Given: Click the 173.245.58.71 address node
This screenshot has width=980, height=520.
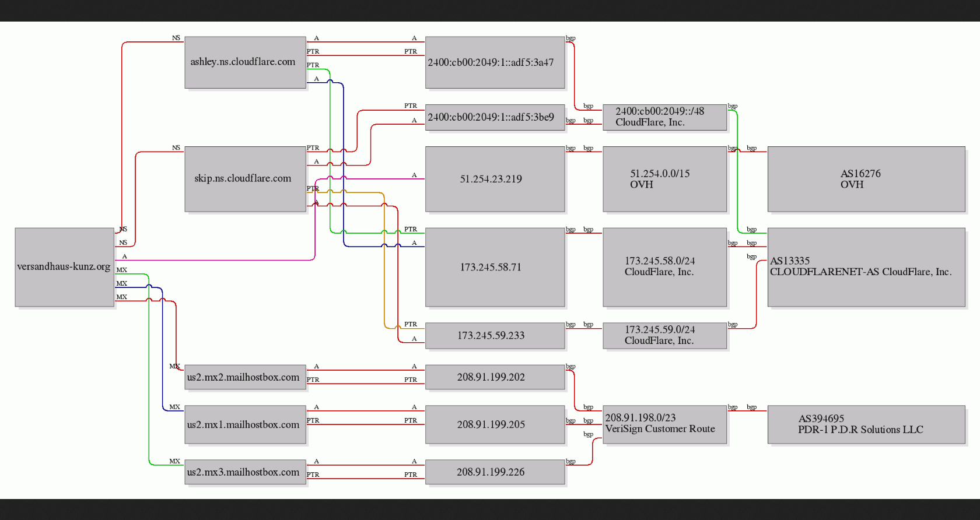Looking at the screenshot, I should tap(495, 267).
